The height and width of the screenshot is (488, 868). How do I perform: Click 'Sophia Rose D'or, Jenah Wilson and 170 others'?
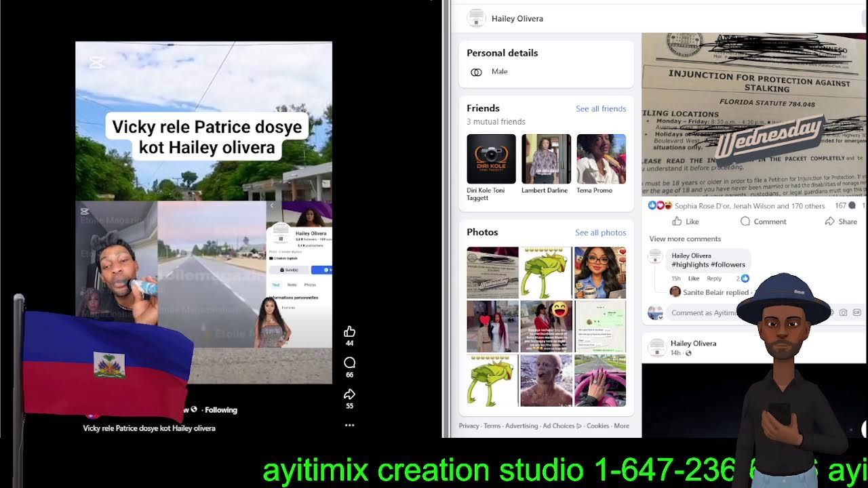pyautogui.click(x=750, y=206)
